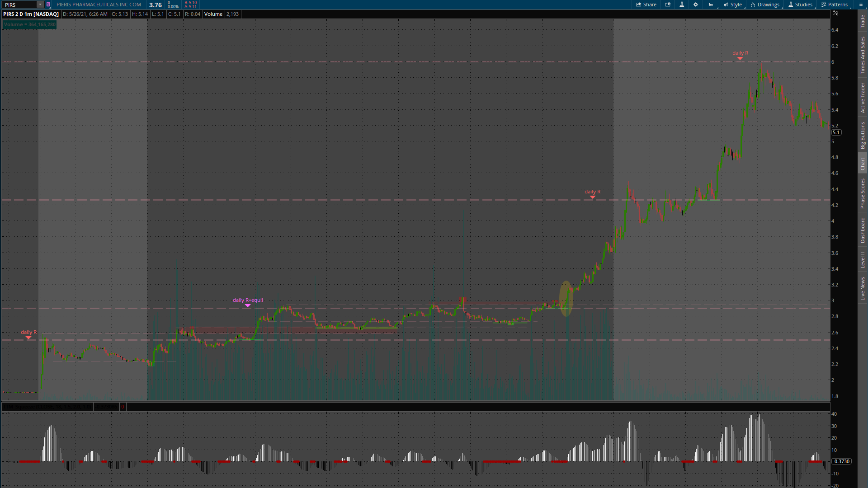This screenshot has width=868, height=488.
Task: Open the 1m timeframe dropdown
Action: tap(711, 5)
